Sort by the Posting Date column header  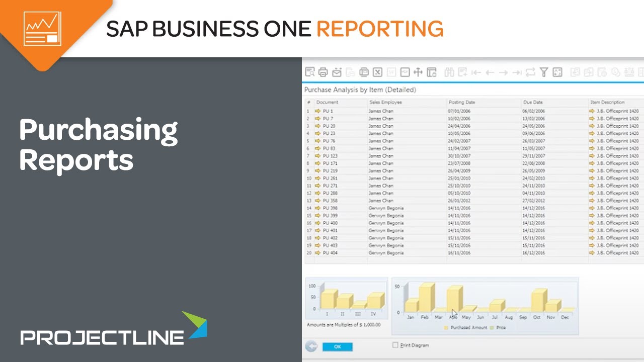click(x=484, y=102)
